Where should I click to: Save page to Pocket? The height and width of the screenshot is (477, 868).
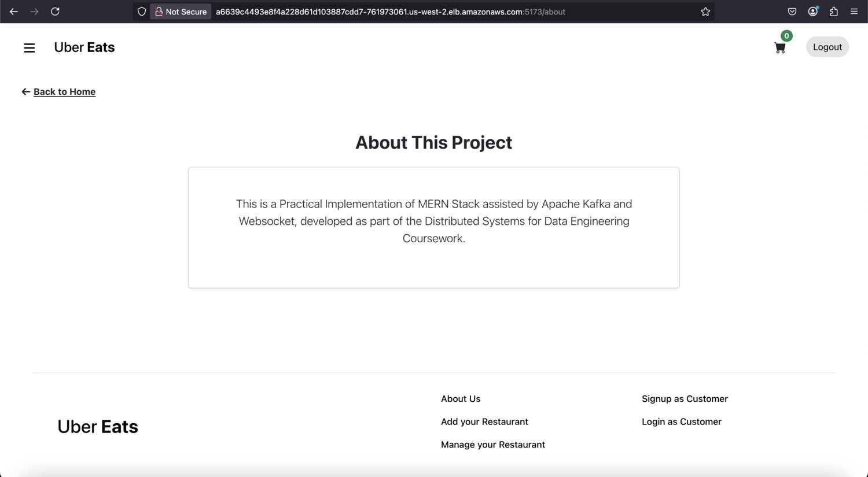(x=792, y=12)
